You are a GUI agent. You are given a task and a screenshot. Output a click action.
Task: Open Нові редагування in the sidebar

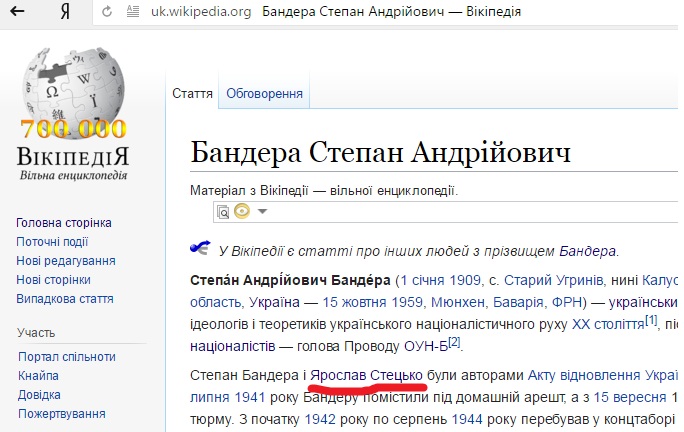coord(65,261)
